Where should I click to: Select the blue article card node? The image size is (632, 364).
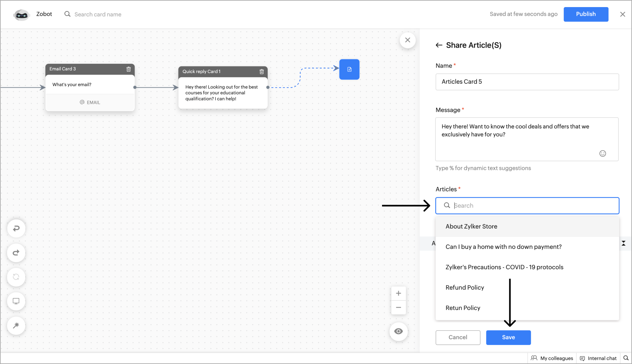[x=349, y=70]
